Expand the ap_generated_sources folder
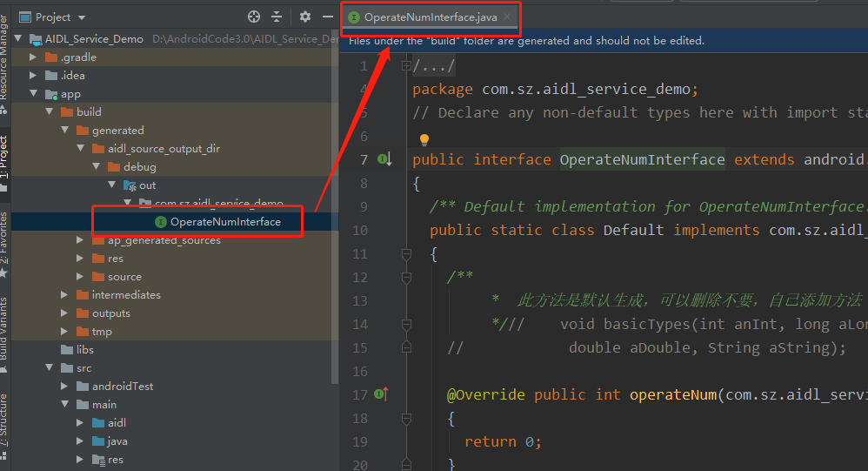 [x=80, y=240]
